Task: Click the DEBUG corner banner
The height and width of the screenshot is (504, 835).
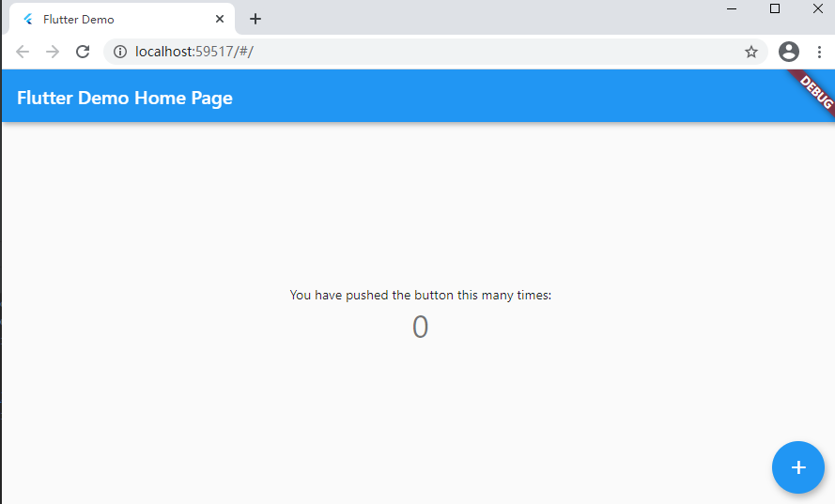Action: [x=815, y=91]
